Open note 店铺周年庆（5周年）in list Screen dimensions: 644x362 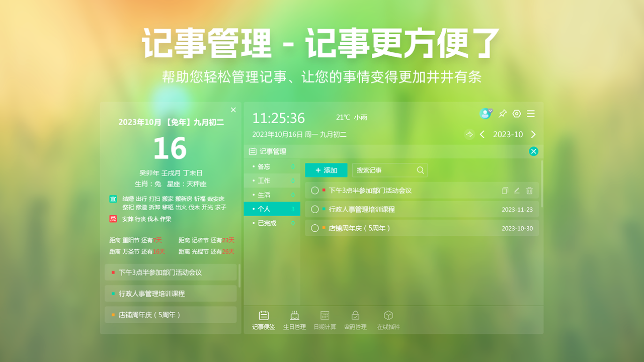(422, 228)
